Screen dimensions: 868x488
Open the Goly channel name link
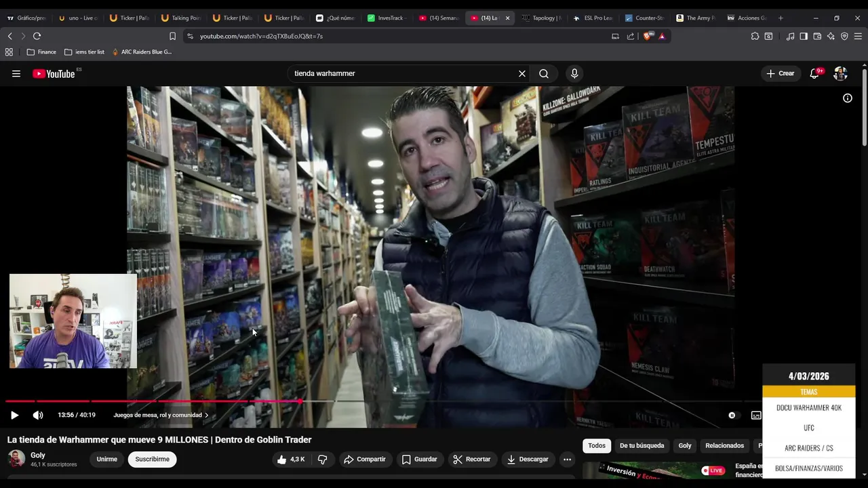point(37,455)
